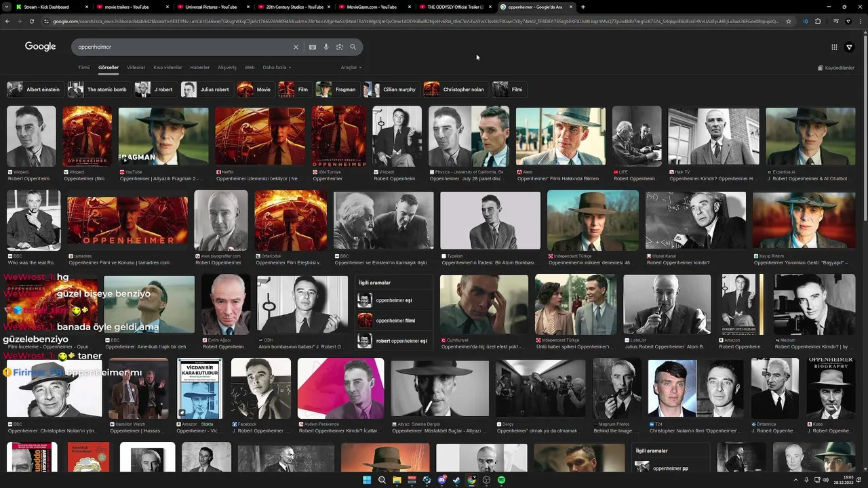Open the on-screen keyboard input tool

313,47
